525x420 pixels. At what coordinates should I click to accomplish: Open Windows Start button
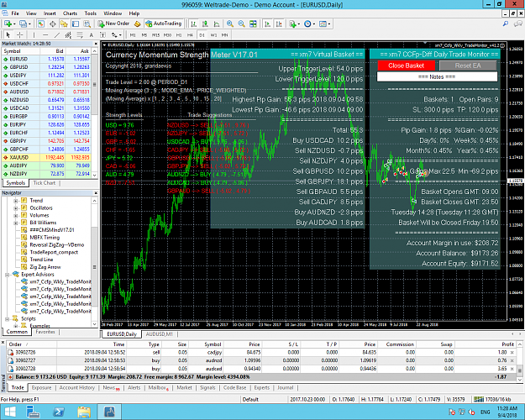tap(10, 412)
